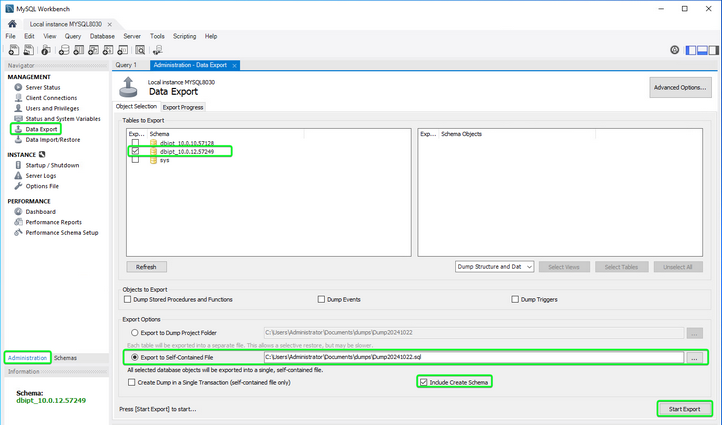
Task: Open the object inspector toolbar icon
Action: (46, 50)
